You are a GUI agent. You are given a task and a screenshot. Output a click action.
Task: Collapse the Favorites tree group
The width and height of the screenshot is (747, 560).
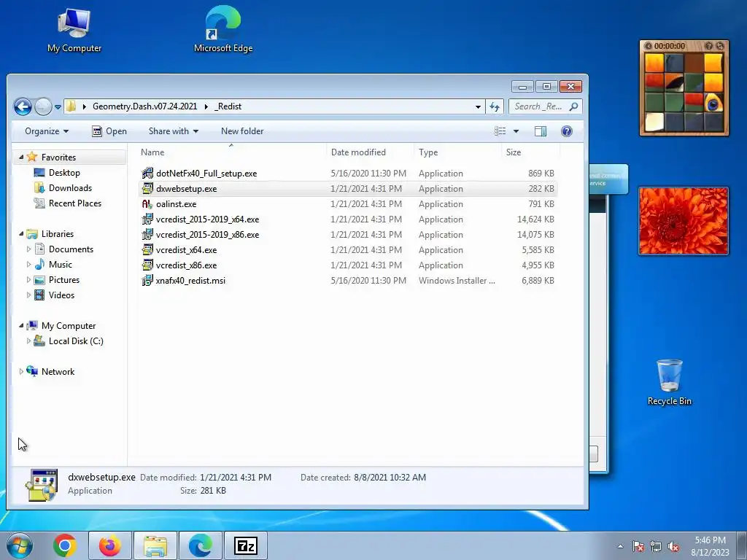click(21, 157)
